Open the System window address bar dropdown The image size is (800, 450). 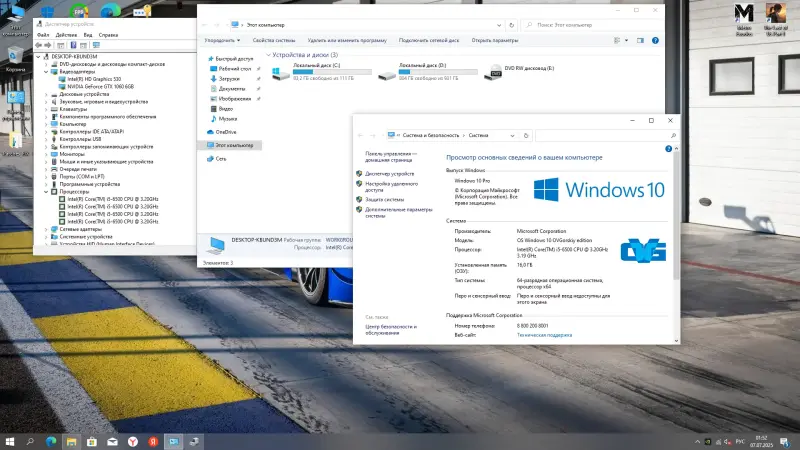point(512,136)
